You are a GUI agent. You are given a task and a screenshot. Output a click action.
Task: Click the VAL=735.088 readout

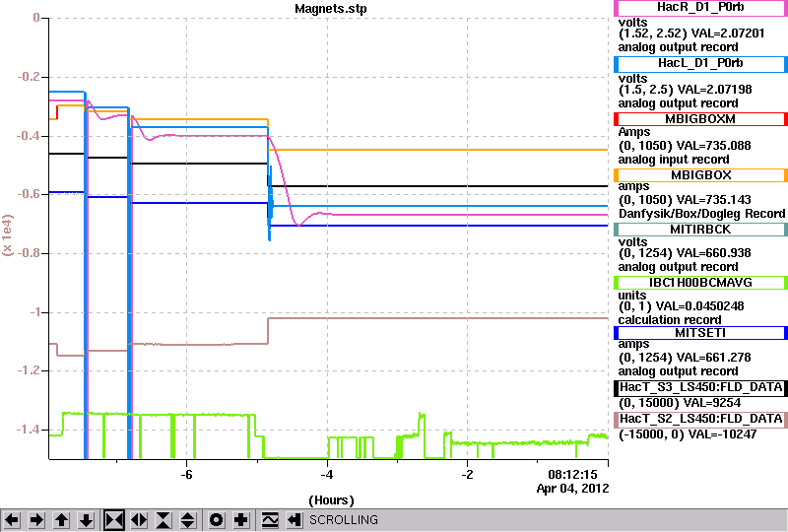point(713,146)
